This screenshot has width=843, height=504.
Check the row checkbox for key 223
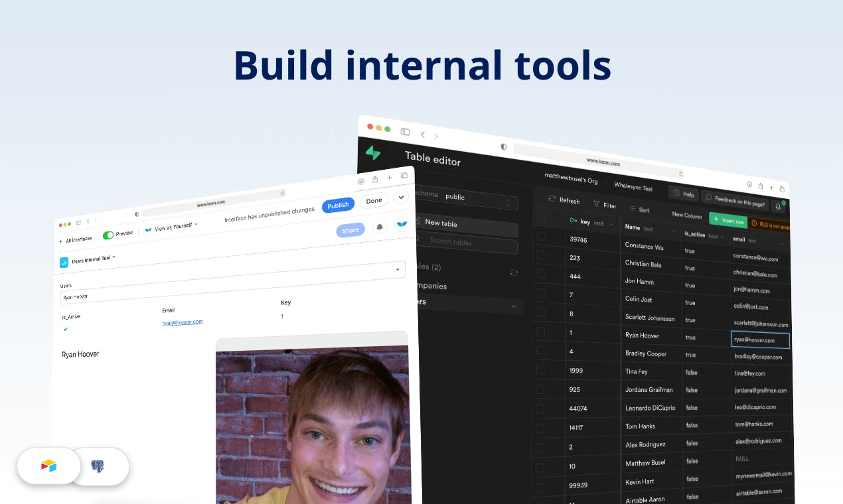(541, 254)
